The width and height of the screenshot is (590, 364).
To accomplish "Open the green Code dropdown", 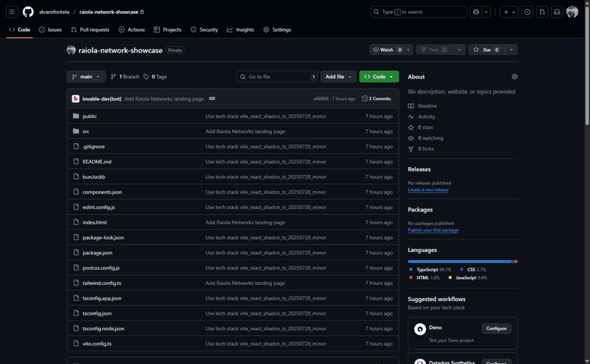I will (x=379, y=77).
